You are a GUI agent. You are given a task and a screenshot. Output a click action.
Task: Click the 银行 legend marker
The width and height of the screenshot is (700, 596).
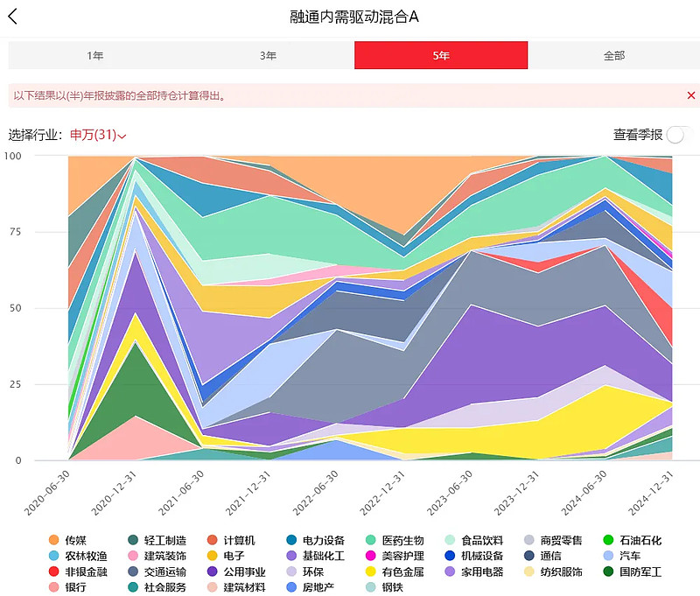53,587
